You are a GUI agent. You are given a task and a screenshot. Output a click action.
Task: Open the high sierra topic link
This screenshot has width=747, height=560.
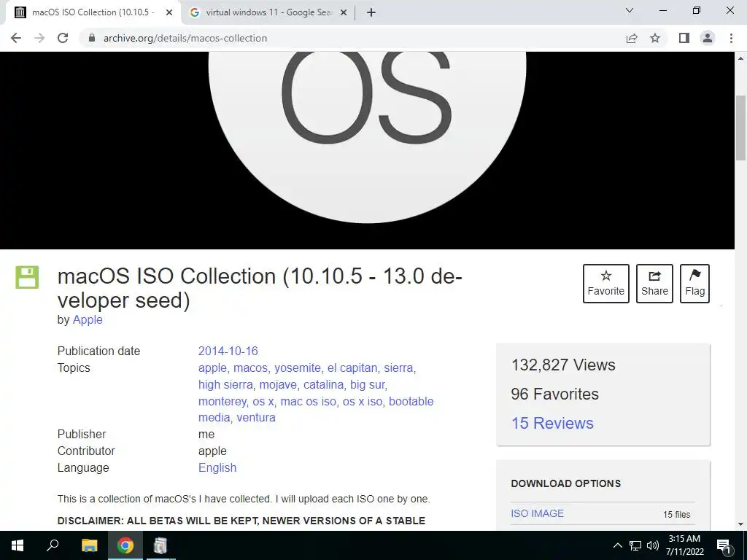(225, 384)
